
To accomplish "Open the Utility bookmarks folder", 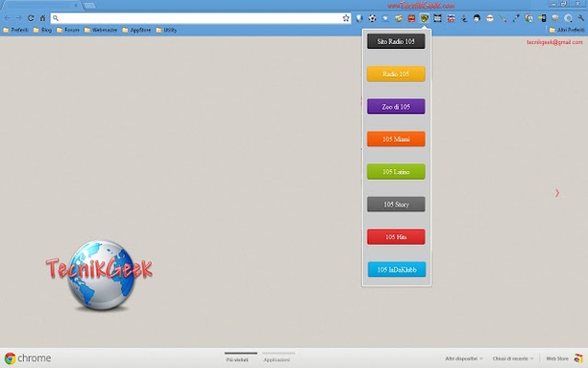I will pos(166,30).
